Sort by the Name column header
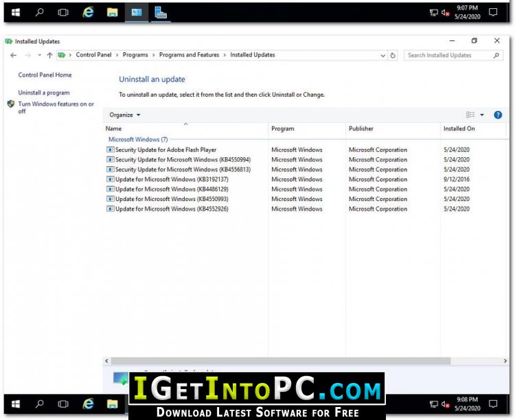The height and width of the screenshot is (420, 515). 186,129
